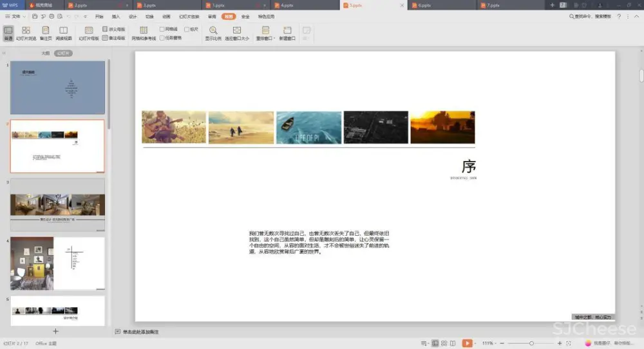The width and height of the screenshot is (644, 349).
Task: Click status bar normal view icon
Action: click(x=435, y=343)
